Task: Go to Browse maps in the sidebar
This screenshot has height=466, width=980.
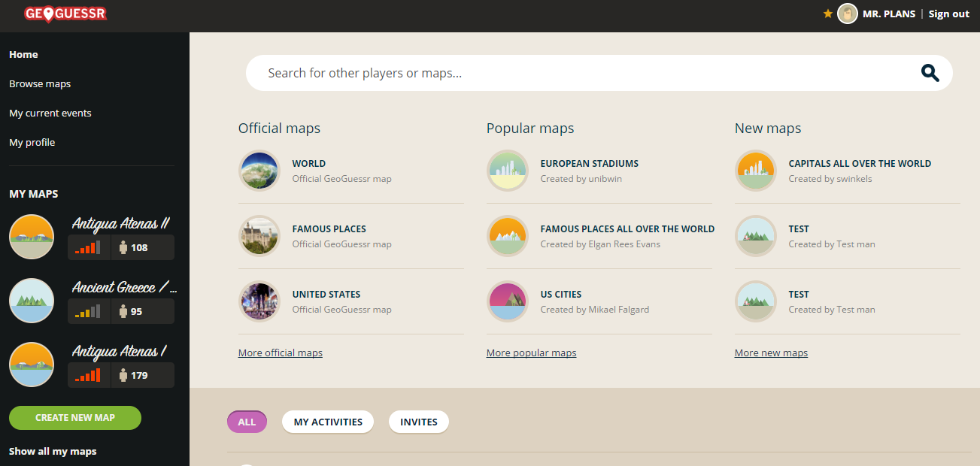Action: [40, 83]
